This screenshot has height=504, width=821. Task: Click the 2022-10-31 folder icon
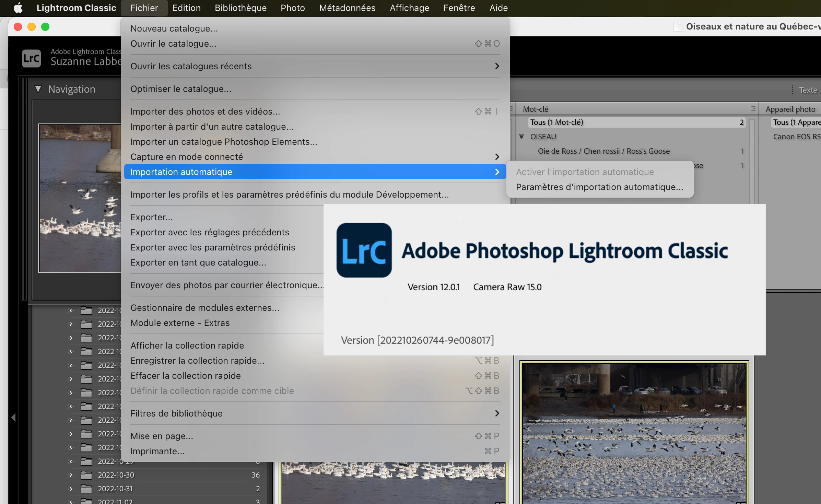(86, 489)
